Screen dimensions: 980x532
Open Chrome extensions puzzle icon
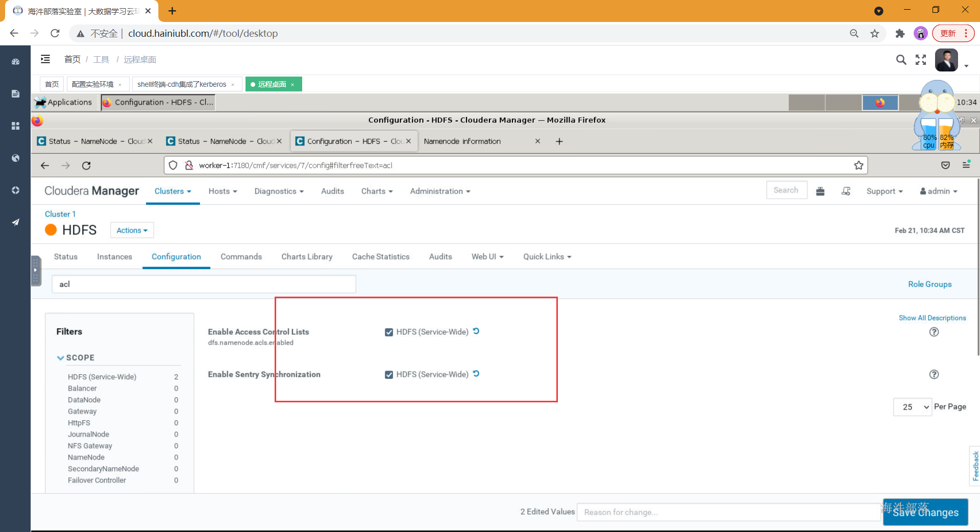click(900, 33)
